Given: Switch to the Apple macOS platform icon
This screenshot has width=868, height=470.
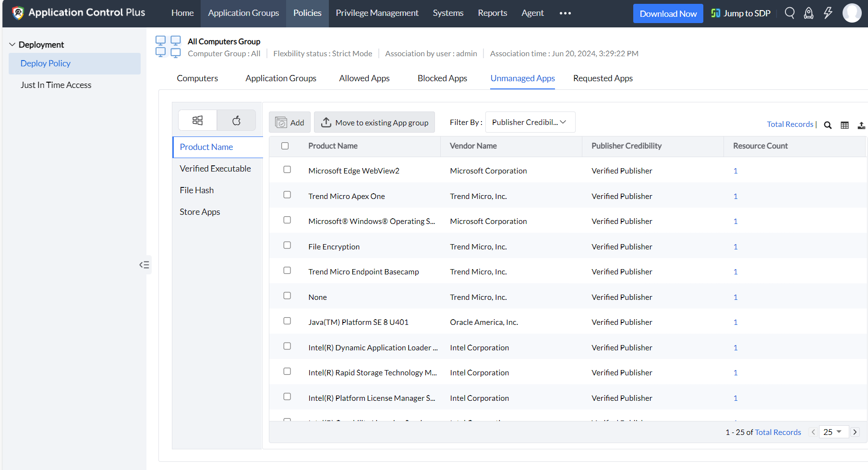Looking at the screenshot, I should pos(236,120).
